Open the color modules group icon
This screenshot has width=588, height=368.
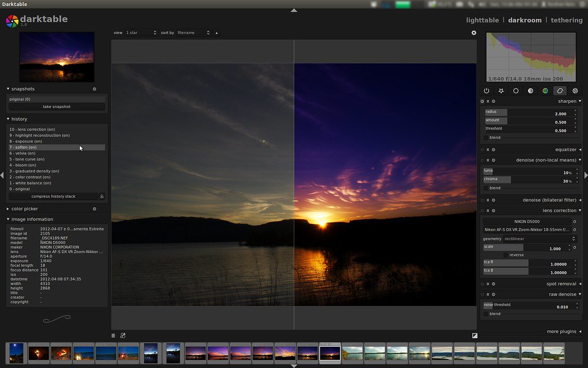click(x=546, y=91)
